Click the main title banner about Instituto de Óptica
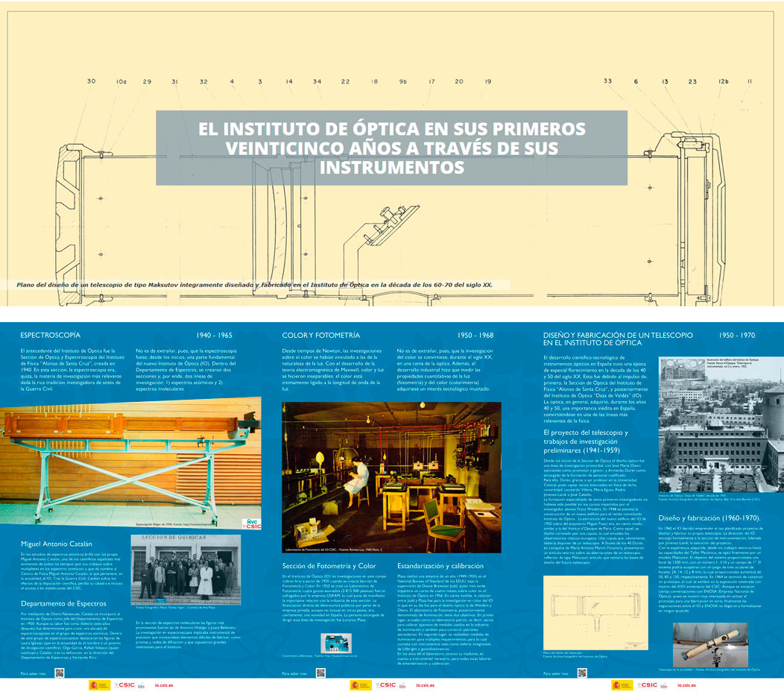Image resolution: width=784 pixels, height=692 pixels. click(x=391, y=148)
